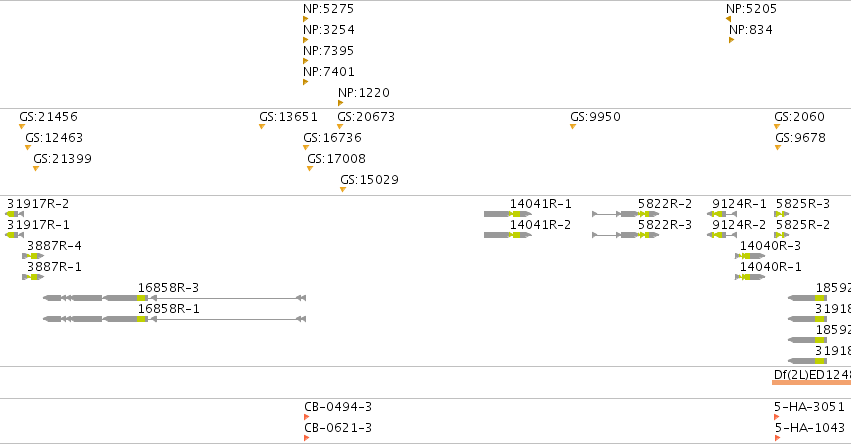851x444 pixels.
Task: Click the Df(2L)ED deficiency orange bar
Action: point(811,383)
